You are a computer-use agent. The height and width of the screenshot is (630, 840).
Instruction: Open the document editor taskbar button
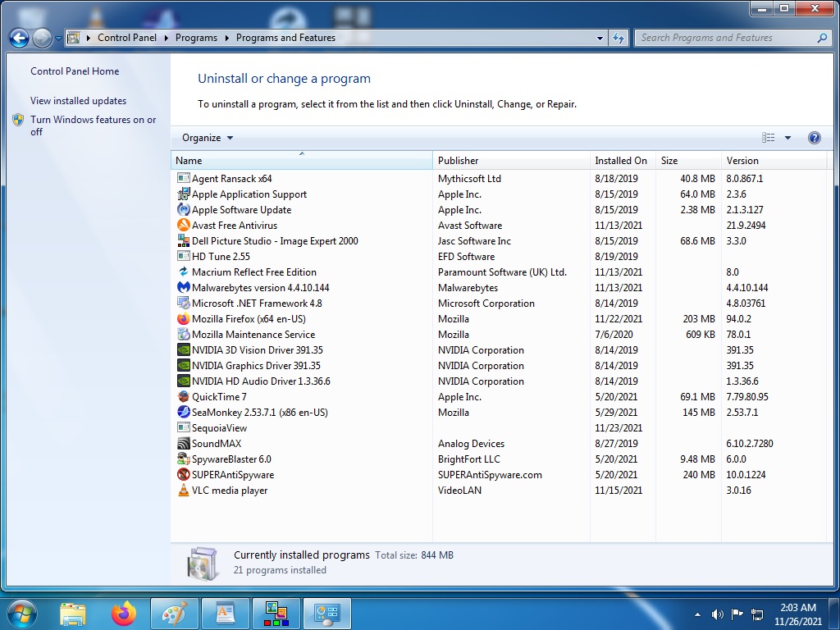(226, 614)
